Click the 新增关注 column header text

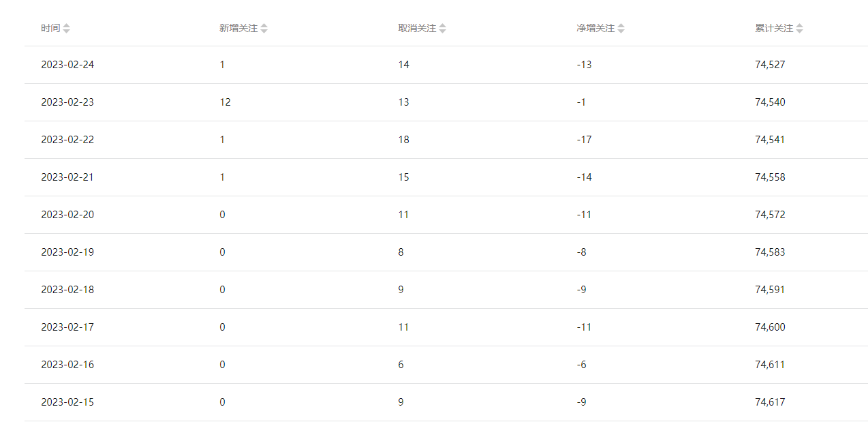click(238, 29)
